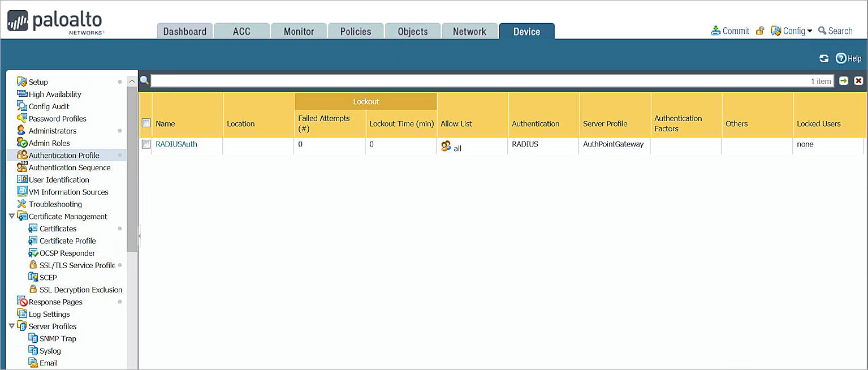Open the Help panel
Image resolution: width=868 pixels, height=370 pixels.
click(848, 58)
